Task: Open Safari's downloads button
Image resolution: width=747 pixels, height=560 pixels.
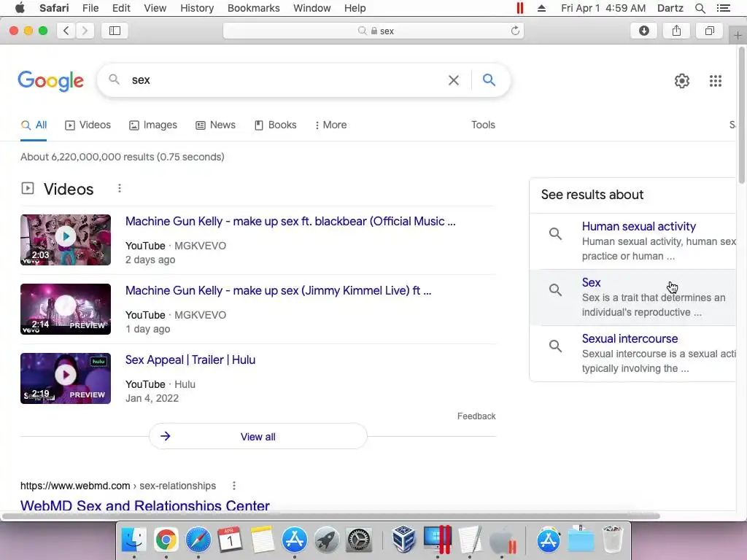Action: click(x=643, y=31)
